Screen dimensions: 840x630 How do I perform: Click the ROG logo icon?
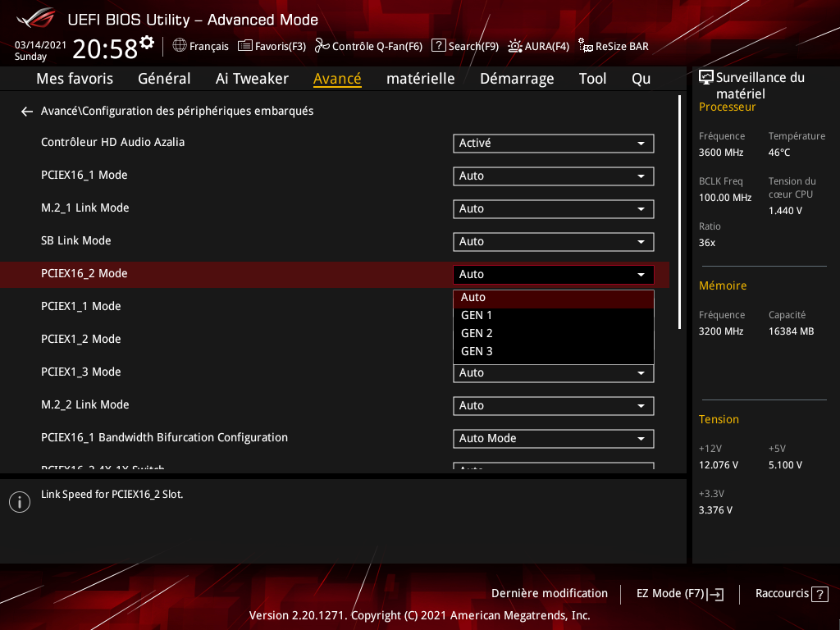(x=35, y=18)
